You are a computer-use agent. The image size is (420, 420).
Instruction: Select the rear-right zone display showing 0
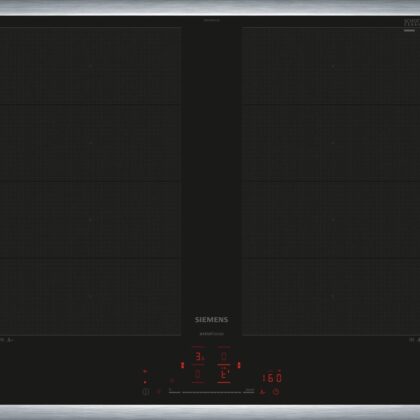tap(224, 357)
